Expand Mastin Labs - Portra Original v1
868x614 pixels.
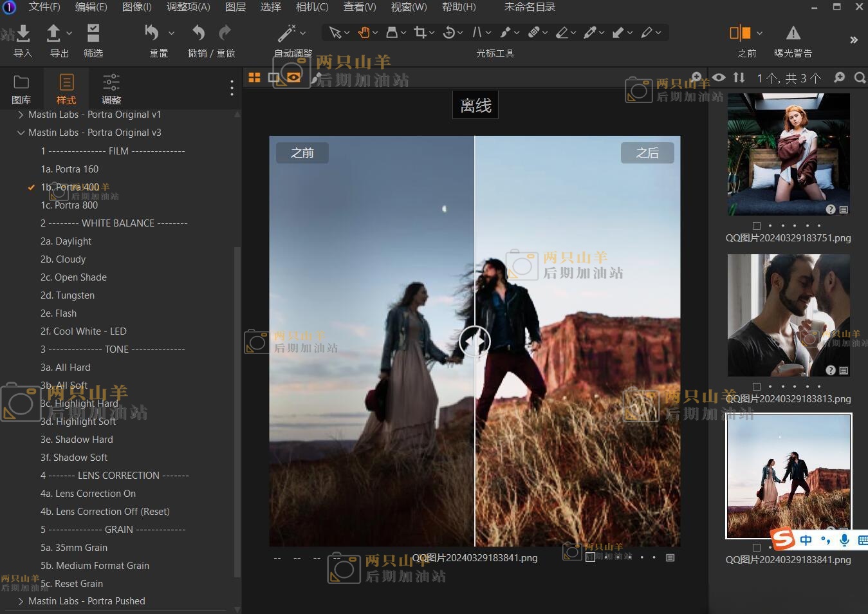coord(21,115)
